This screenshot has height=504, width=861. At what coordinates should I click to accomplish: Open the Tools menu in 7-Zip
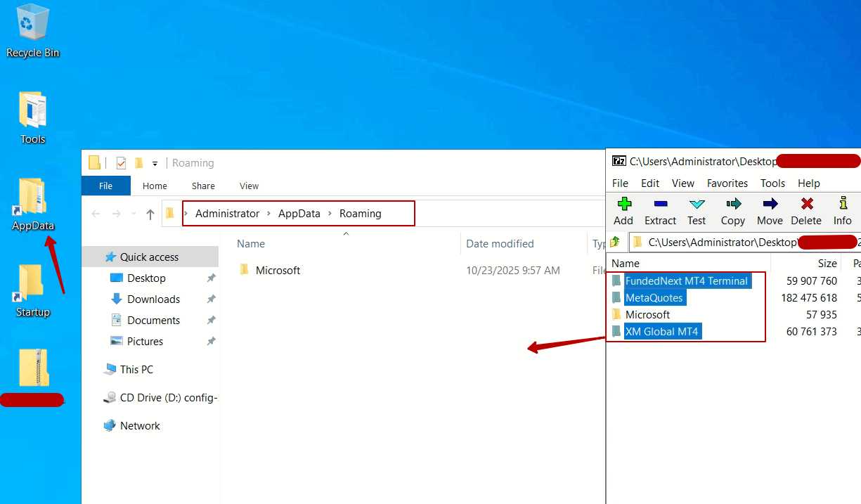(x=772, y=183)
